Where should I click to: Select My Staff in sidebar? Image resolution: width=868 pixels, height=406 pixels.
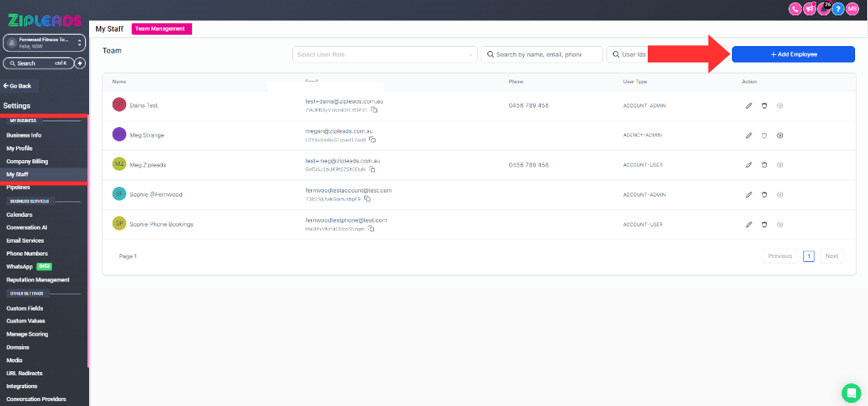click(x=17, y=174)
